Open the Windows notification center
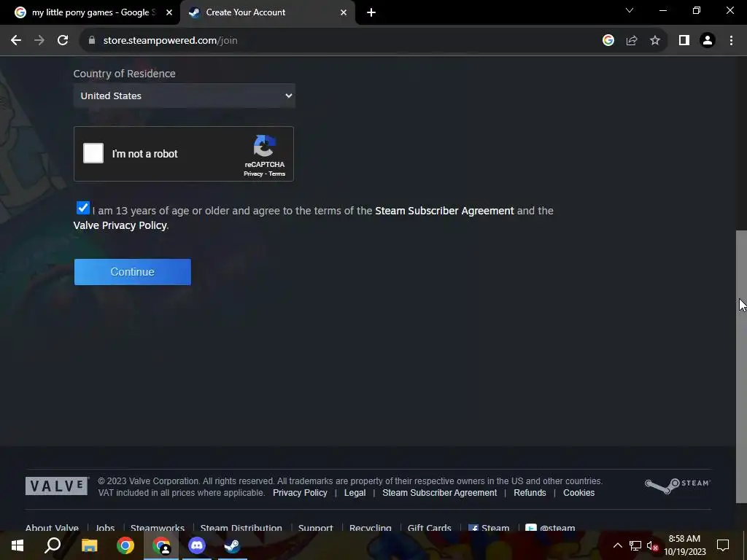 coord(723,545)
